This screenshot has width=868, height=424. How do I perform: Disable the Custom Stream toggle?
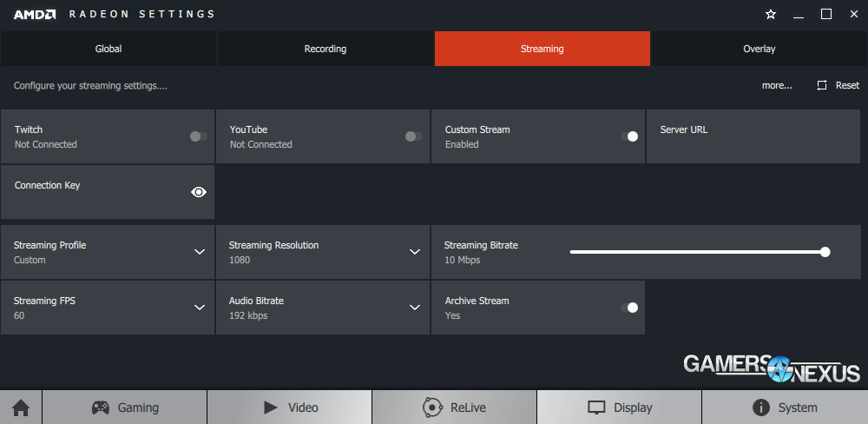click(x=629, y=136)
